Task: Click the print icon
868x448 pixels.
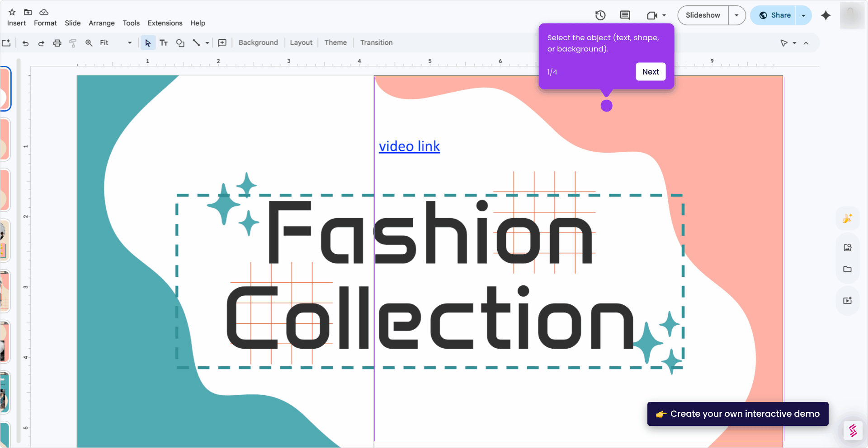Action: [57, 43]
